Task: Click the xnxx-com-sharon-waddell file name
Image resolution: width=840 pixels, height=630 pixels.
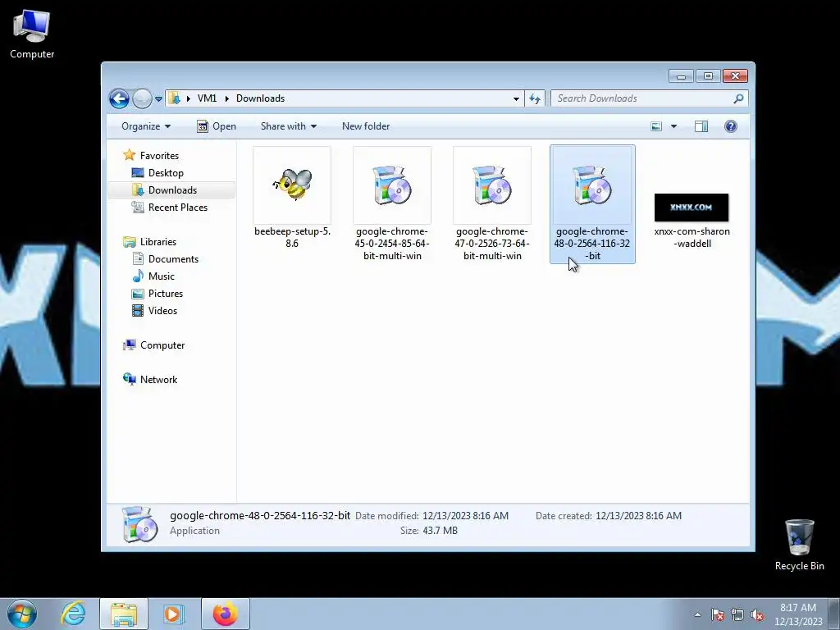Action: point(692,237)
